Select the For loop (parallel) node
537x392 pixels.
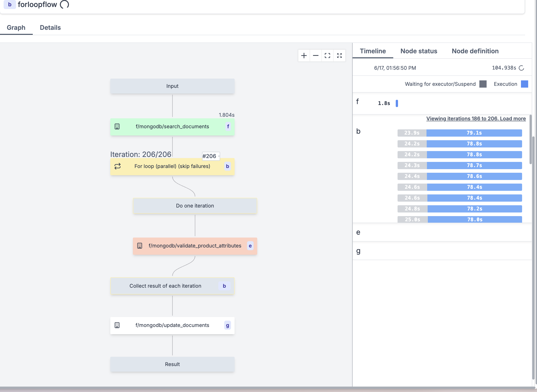172,166
